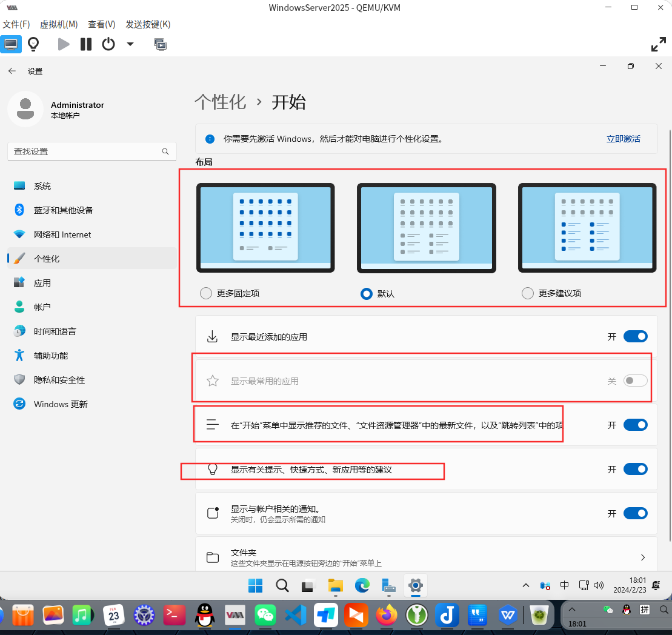The image size is (672, 635).
Task: Click the magnifier icon in the settings search box
Action: point(165,151)
